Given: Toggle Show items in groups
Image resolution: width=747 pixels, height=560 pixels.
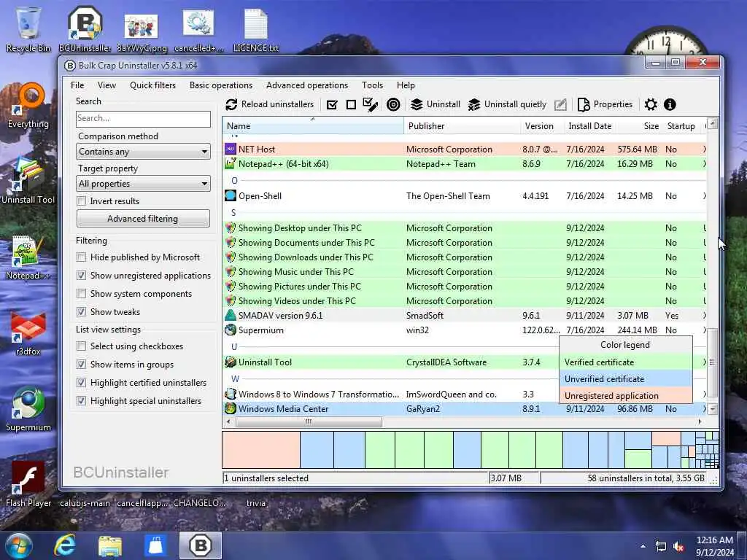Looking at the screenshot, I should (82, 365).
